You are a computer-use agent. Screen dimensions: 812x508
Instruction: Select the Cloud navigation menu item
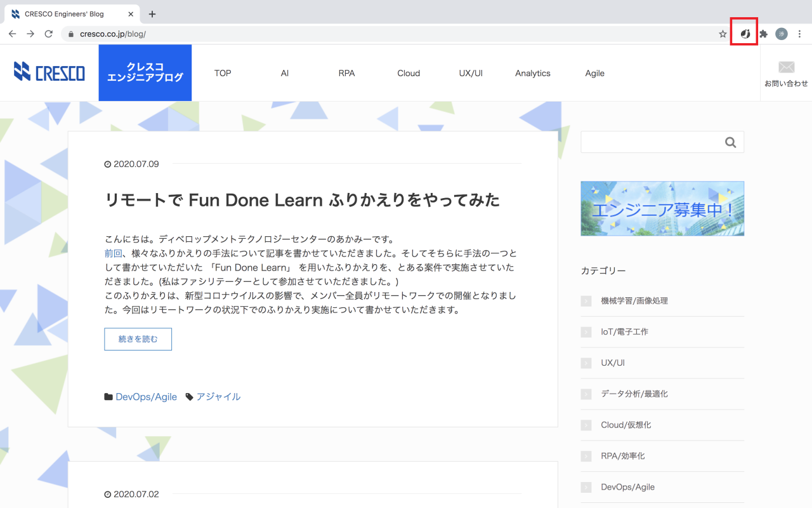pos(409,73)
